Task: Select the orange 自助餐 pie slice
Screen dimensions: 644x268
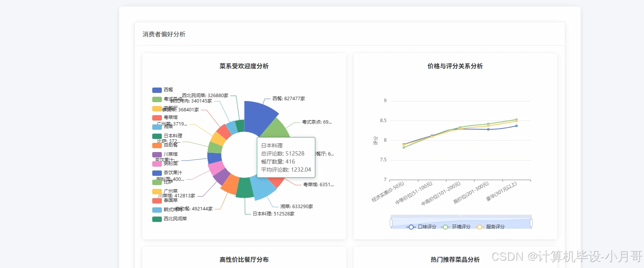Action: coord(231,184)
